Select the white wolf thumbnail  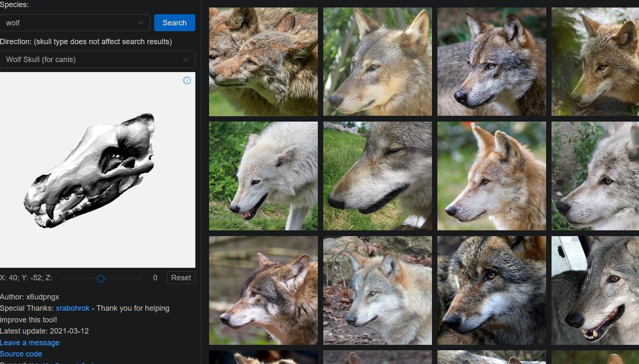point(263,176)
